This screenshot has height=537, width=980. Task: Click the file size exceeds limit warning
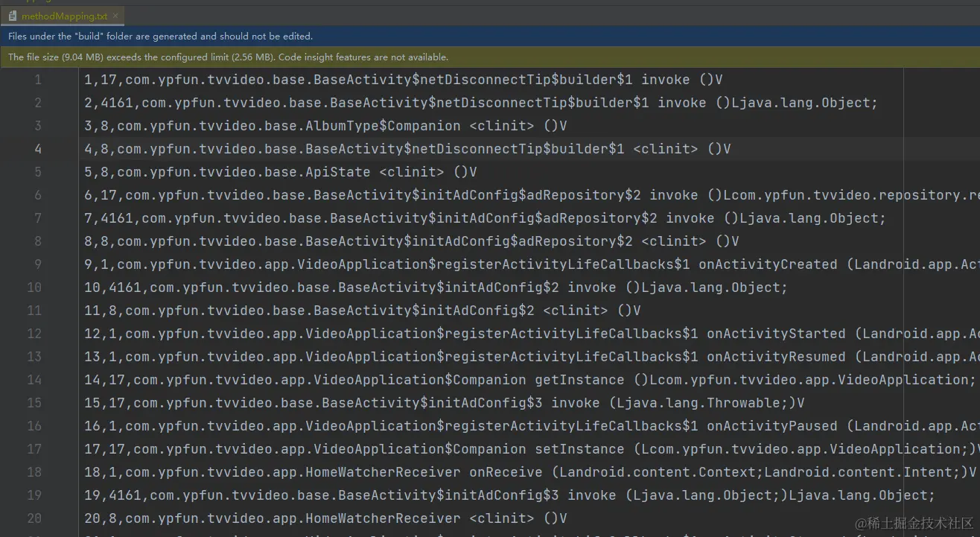pos(228,57)
